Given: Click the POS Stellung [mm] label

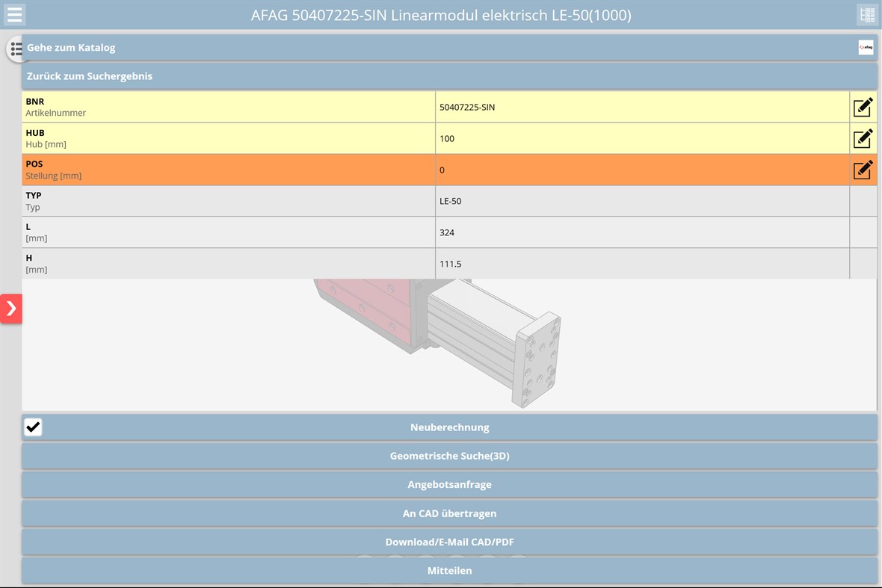Looking at the screenshot, I should point(229,170).
